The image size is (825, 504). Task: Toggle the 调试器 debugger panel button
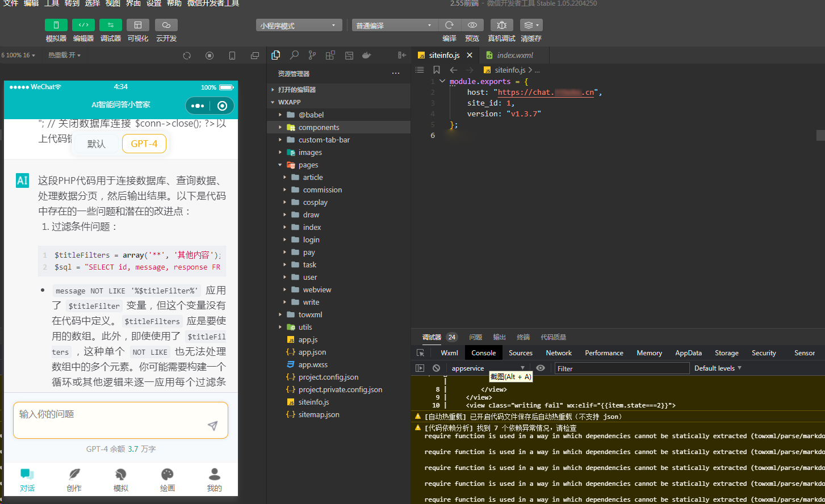[x=111, y=25]
